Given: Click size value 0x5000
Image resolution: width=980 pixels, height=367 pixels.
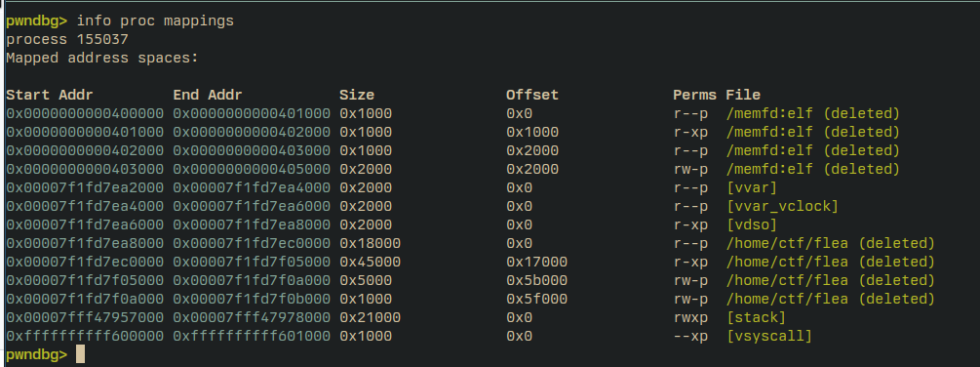Looking at the screenshot, I should point(366,281).
